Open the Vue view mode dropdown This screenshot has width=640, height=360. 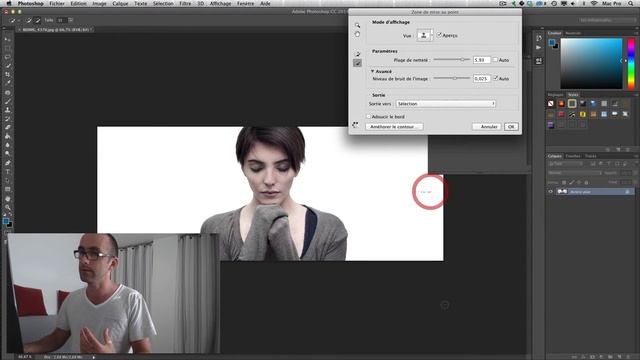pyautogui.click(x=425, y=36)
